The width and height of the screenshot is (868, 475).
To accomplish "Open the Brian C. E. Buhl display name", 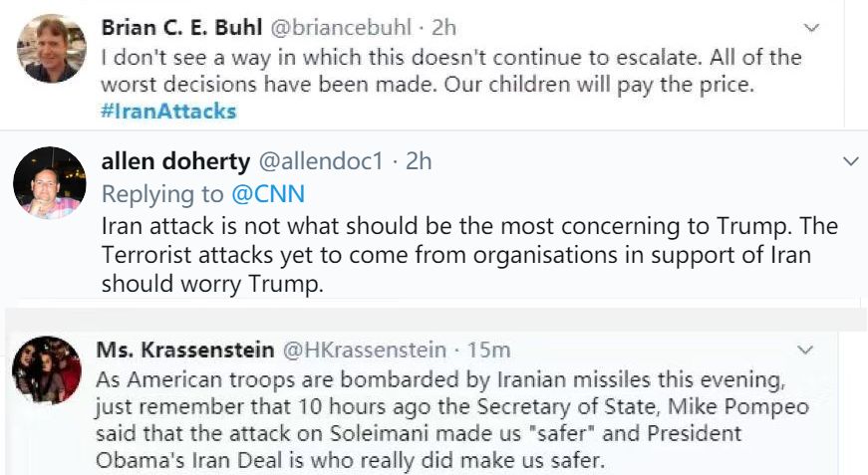I will [169, 28].
